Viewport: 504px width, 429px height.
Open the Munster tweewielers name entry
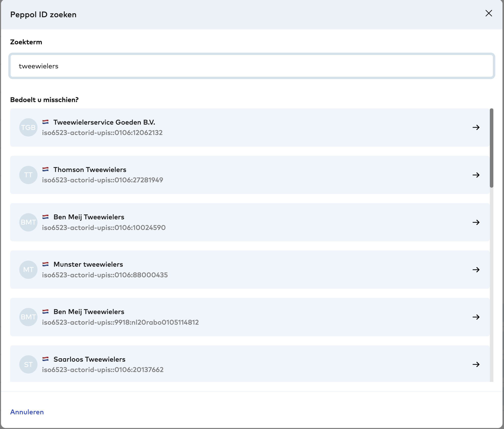[88, 264]
